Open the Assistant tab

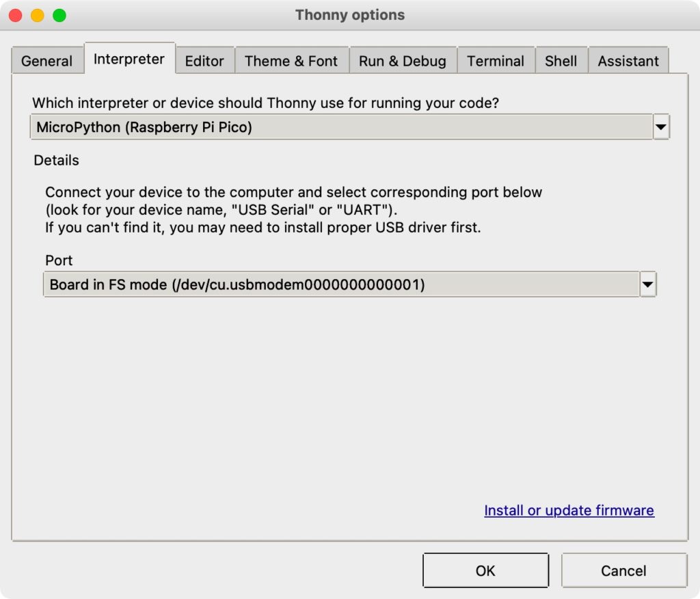click(628, 61)
